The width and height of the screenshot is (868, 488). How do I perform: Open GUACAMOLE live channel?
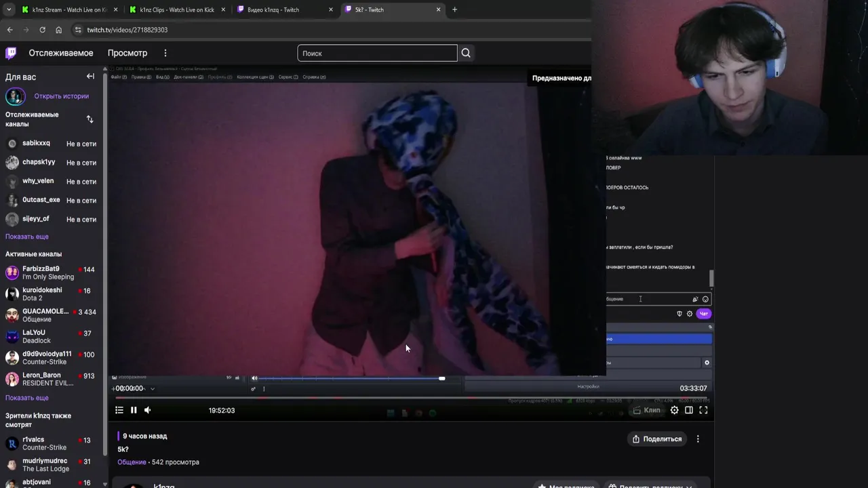[51, 315]
